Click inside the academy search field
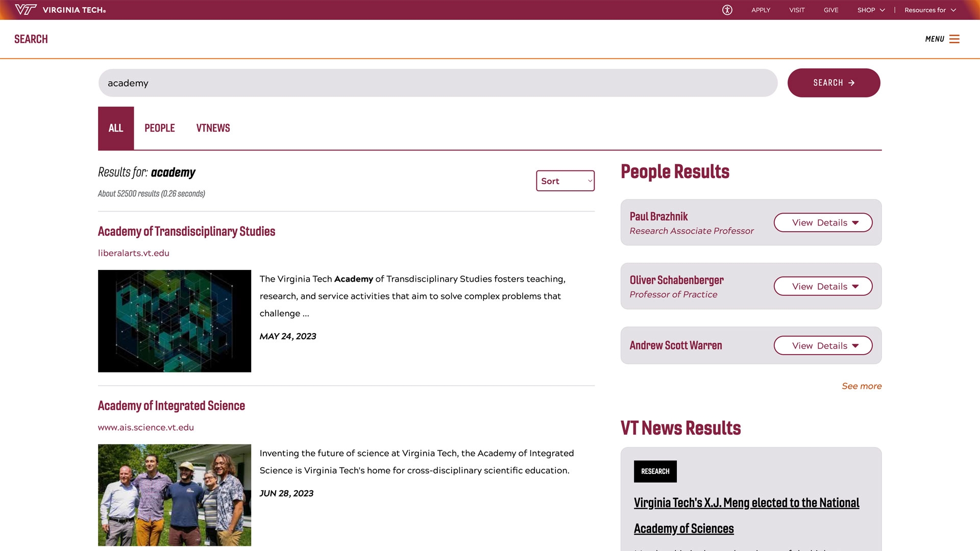 357,82
